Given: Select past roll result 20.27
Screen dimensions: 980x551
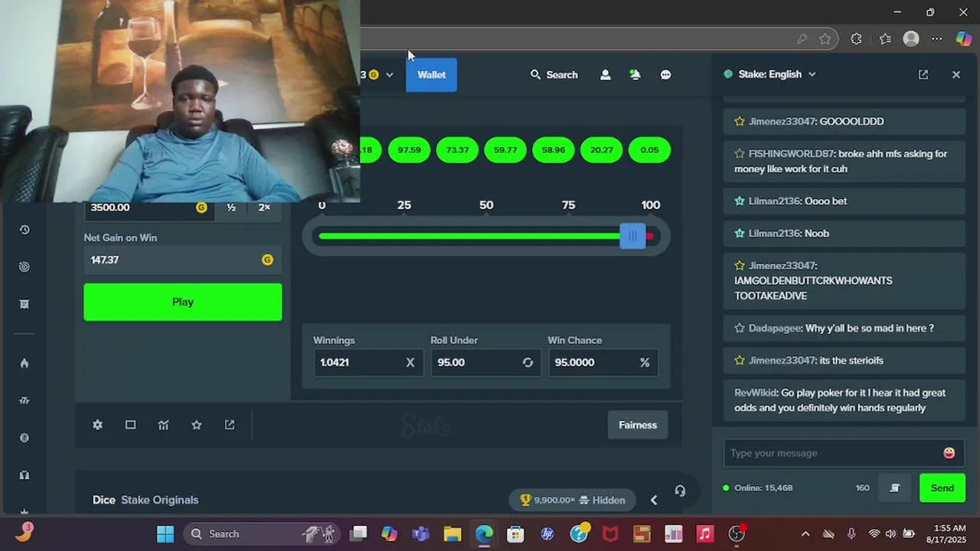Looking at the screenshot, I should coord(602,150).
